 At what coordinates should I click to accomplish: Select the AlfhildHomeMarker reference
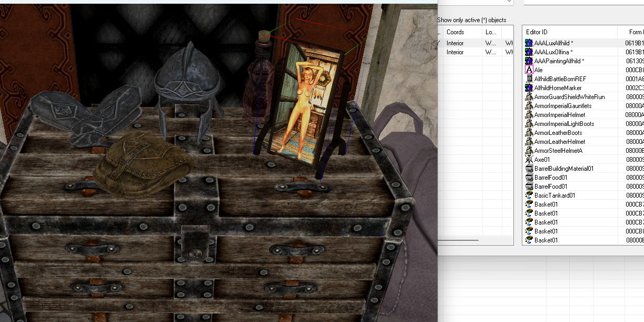click(x=558, y=88)
